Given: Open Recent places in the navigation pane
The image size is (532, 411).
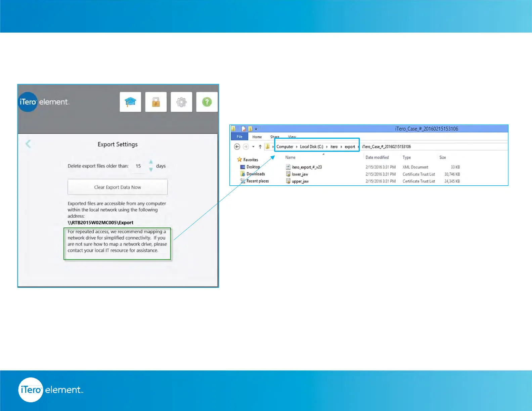Looking at the screenshot, I should 258,181.
